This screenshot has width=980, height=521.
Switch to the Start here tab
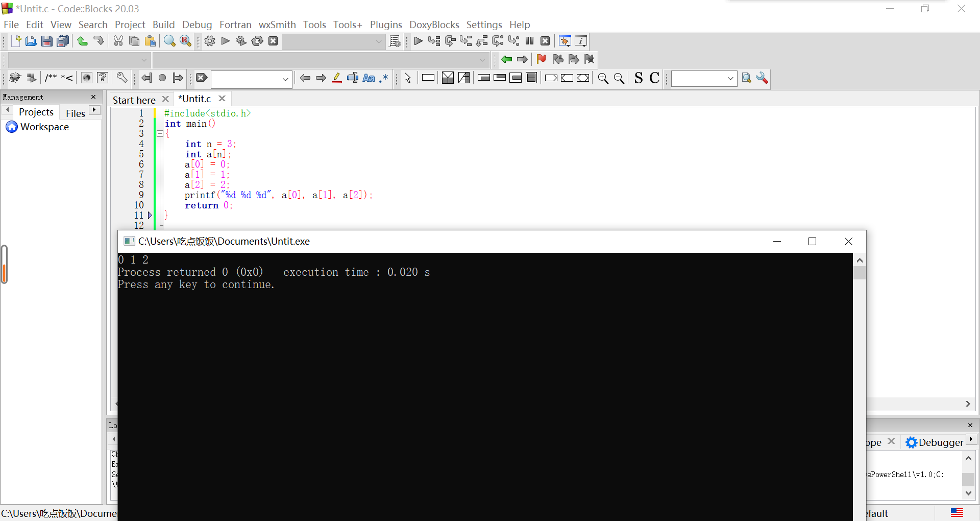[134, 100]
